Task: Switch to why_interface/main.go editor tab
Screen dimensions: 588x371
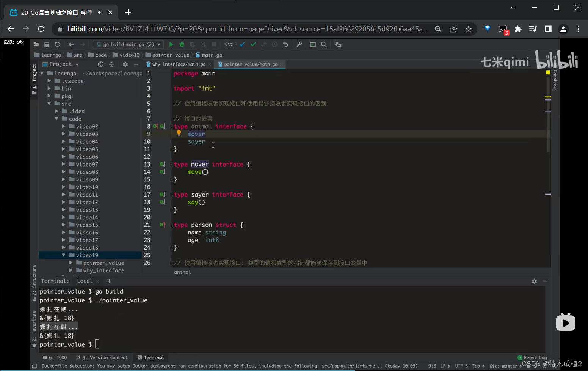Action: [179, 64]
